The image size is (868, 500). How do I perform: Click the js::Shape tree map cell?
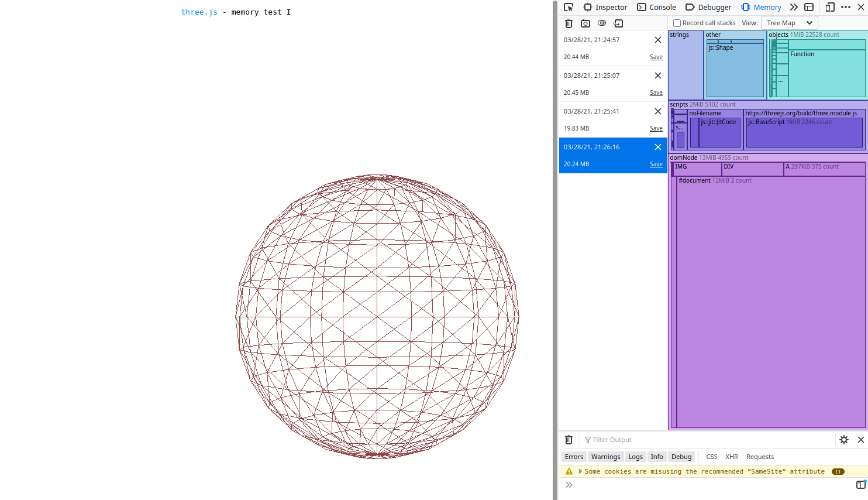click(735, 70)
